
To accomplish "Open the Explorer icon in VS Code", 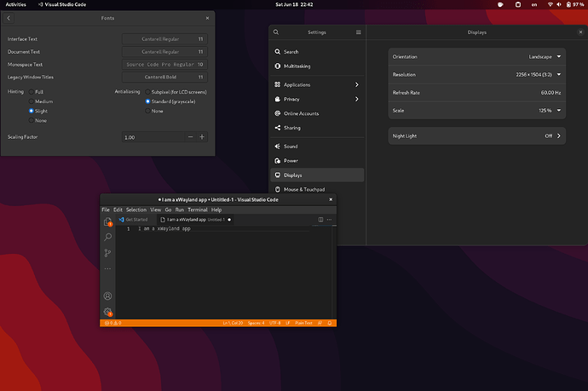I will 107,222.
